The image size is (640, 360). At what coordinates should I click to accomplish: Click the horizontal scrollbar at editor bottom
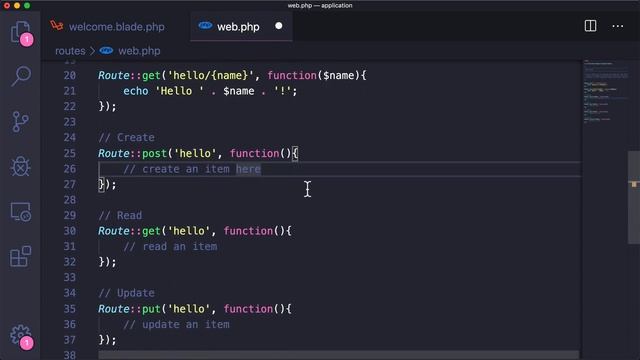[x=338, y=355]
